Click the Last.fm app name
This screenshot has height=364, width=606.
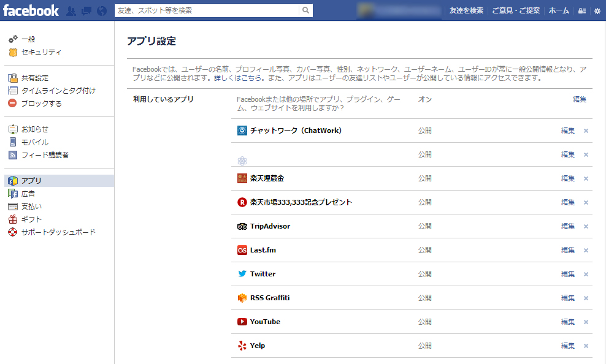tap(263, 250)
